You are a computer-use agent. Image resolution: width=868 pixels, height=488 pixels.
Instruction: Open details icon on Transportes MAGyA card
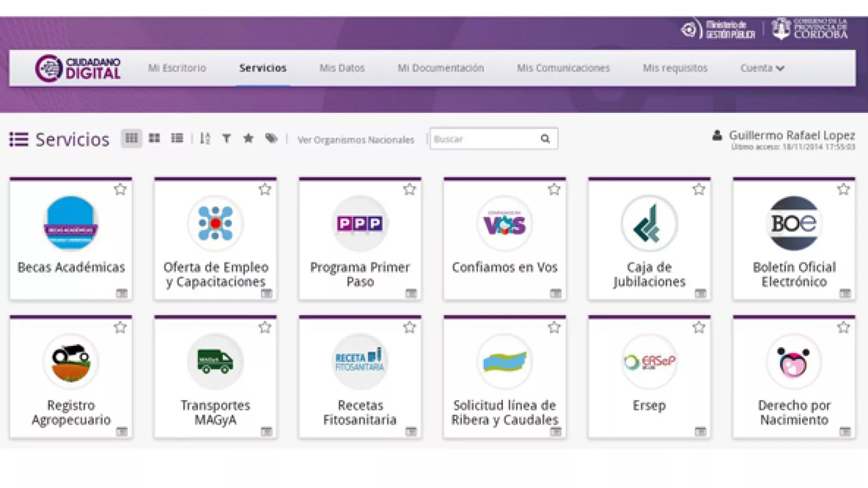click(266, 432)
